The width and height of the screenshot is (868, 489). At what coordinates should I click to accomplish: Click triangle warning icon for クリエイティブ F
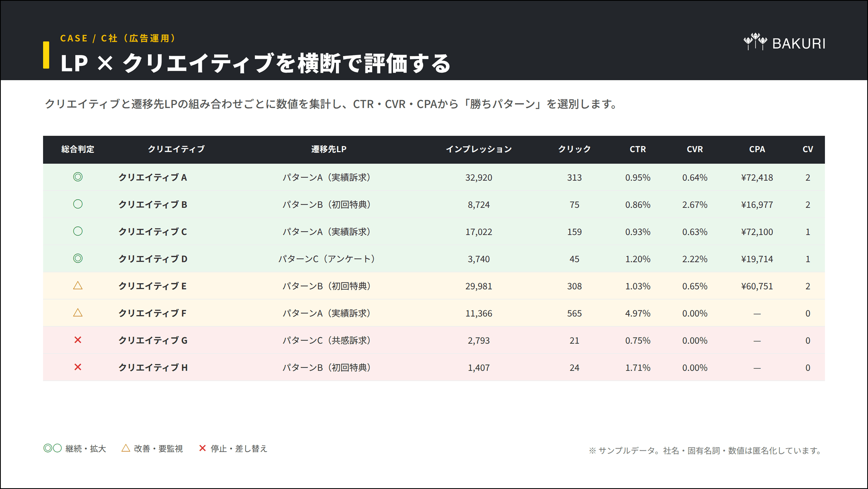[x=78, y=313]
